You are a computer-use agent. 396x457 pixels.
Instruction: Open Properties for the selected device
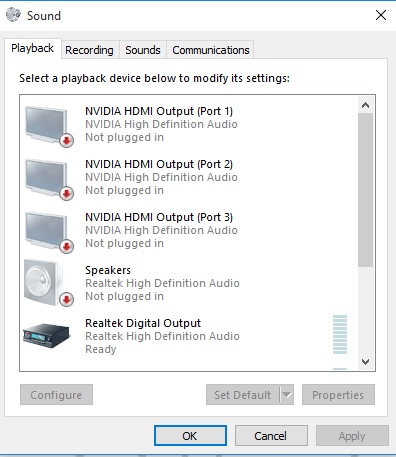coord(338,395)
